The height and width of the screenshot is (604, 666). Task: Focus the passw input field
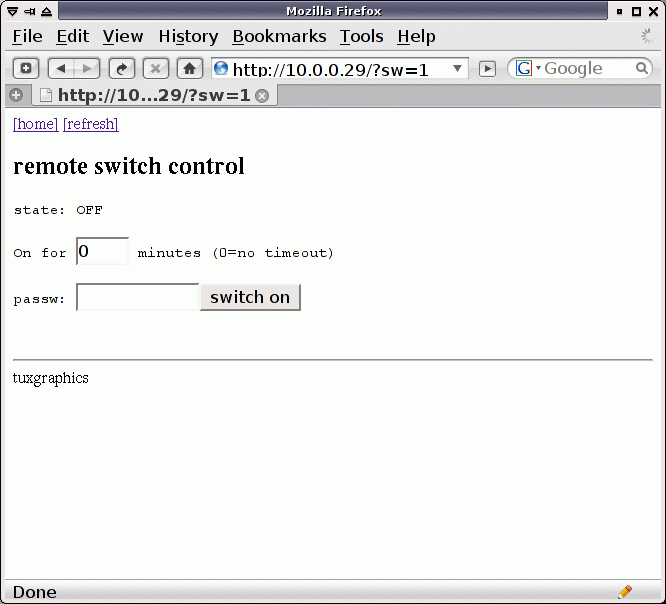(138, 297)
